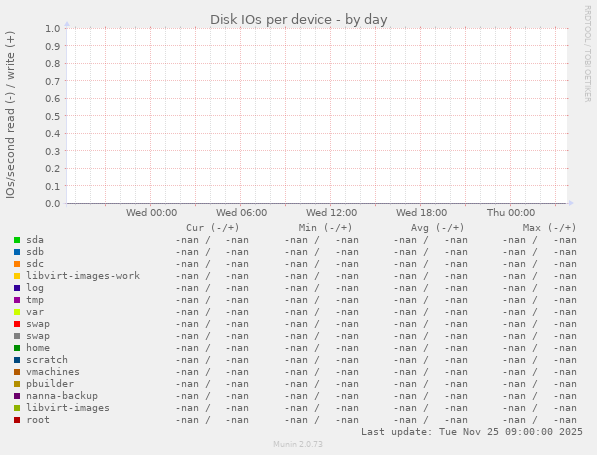Click the dark green home swatch
This screenshot has height=455, width=597.
[17, 348]
